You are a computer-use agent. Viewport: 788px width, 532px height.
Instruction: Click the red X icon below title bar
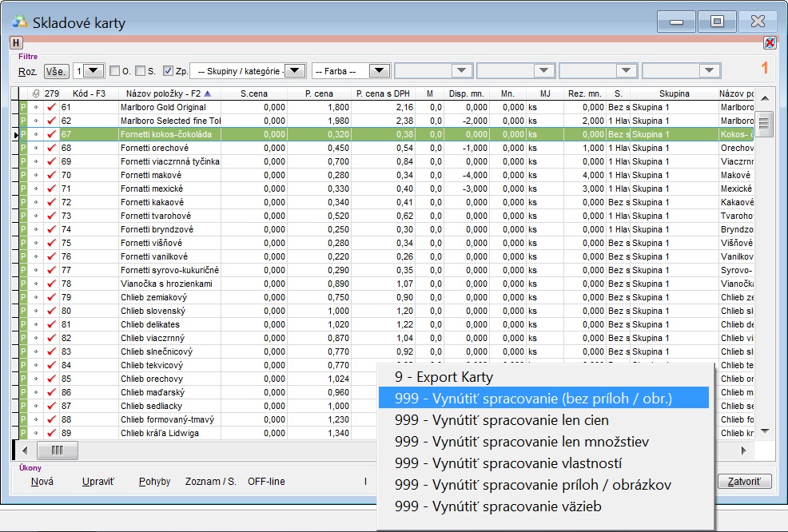pyautogui.click(x=769, y=43)
